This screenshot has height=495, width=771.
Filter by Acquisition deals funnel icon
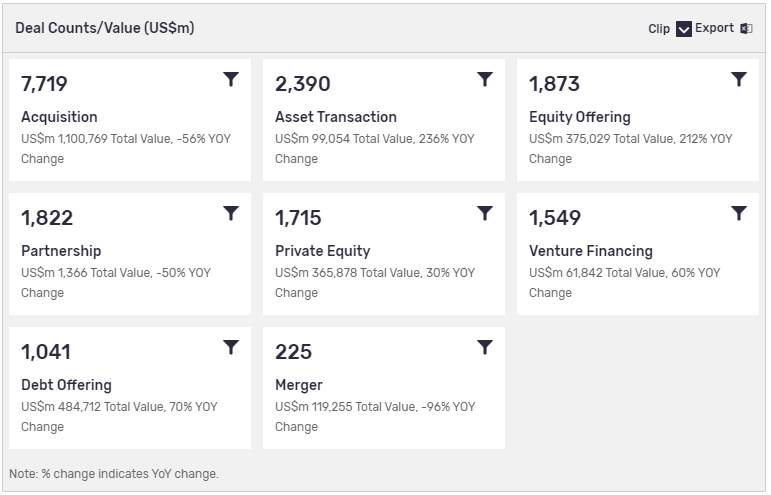pyautogui.click(x=231, y=79)
